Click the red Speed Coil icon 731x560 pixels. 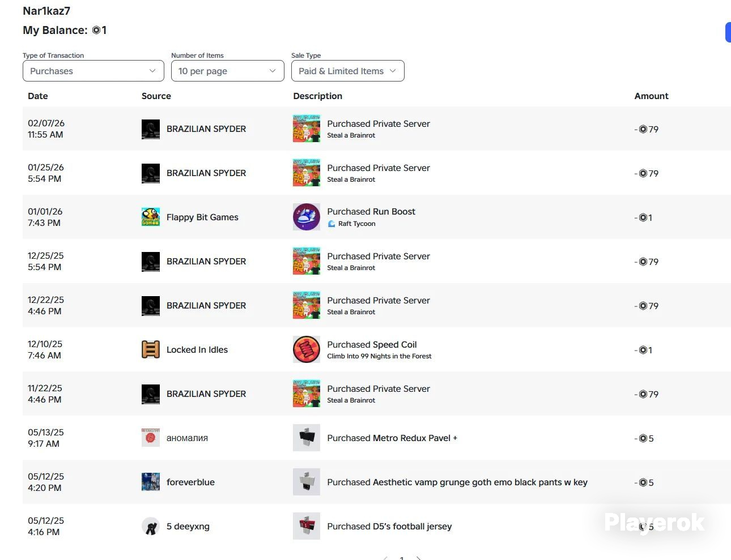[307, 349]
